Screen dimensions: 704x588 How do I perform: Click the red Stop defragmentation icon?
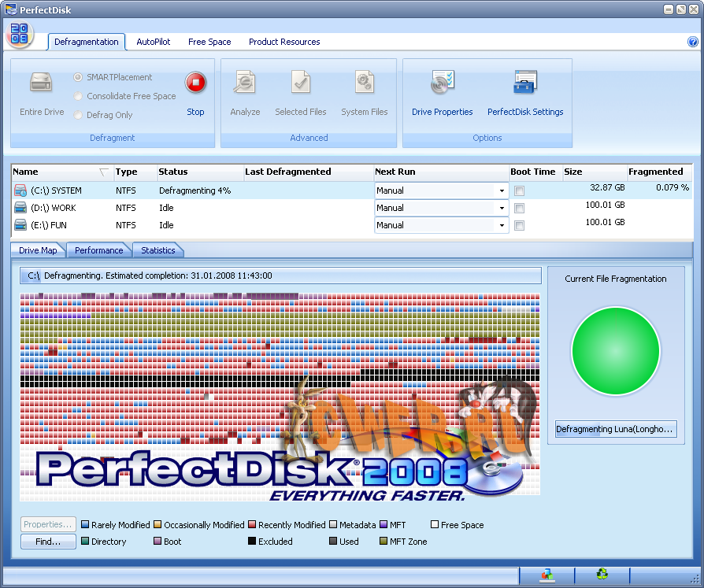pos(195,83)
